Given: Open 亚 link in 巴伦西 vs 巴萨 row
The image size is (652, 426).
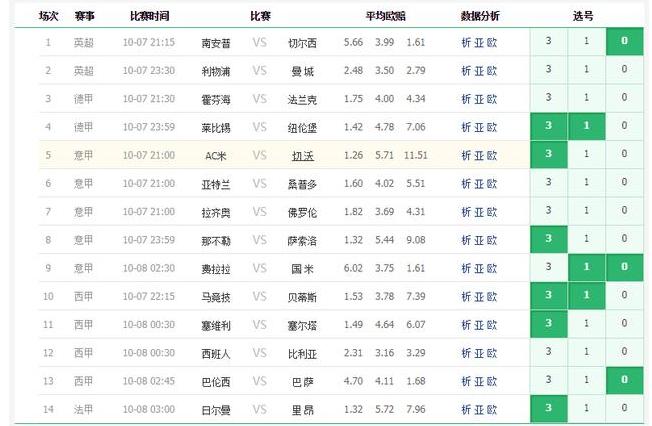Looking at the screenshot, I should click(x=479, y=382).
